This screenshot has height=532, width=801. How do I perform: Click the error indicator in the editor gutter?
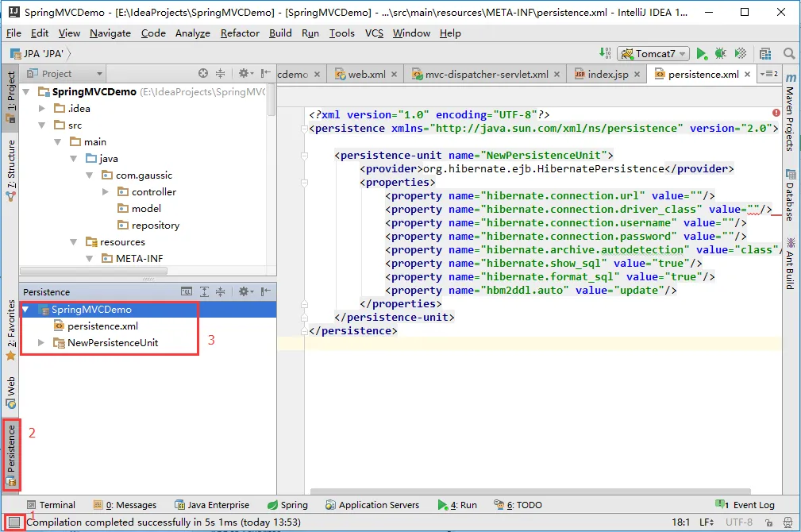[x=776, y=113]
